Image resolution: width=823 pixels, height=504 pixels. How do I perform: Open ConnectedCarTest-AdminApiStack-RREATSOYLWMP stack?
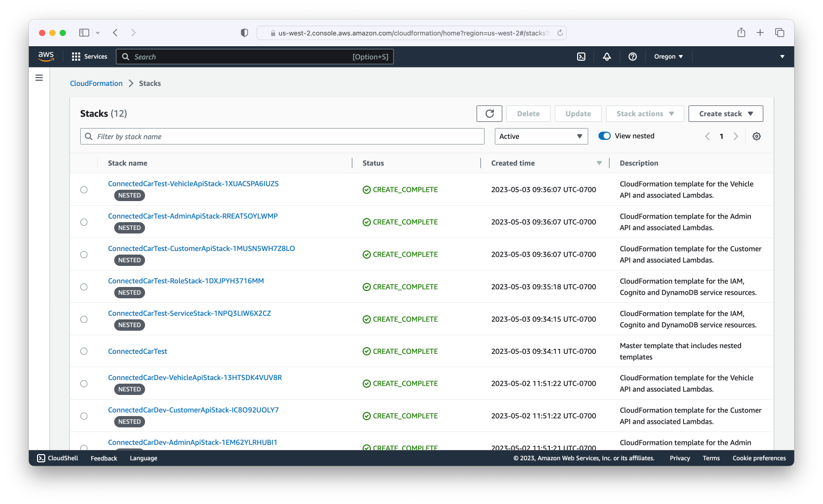tap(193, 216)
